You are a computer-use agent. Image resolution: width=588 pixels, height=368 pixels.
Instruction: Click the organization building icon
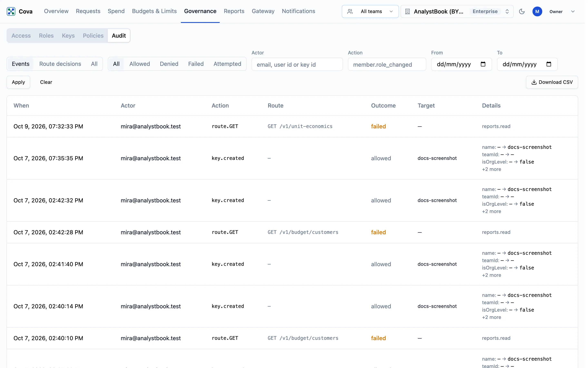[408, 11]
